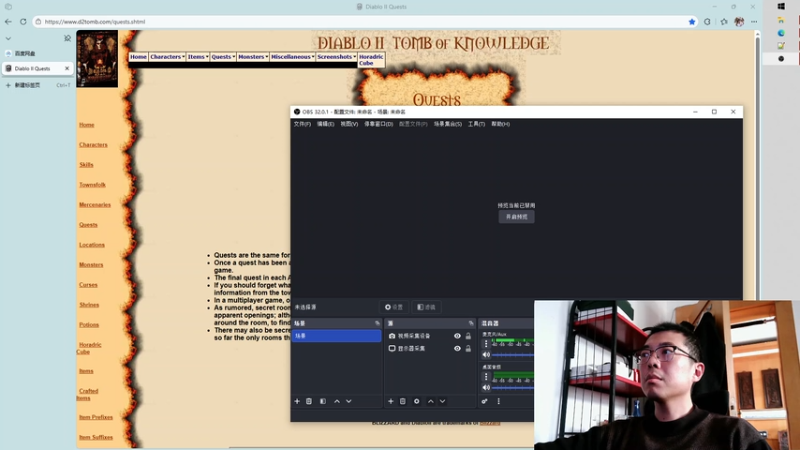The image size is (800, 450).
Task: Open the Mercenaries sidebar link
Action: [x=95, y=205]
